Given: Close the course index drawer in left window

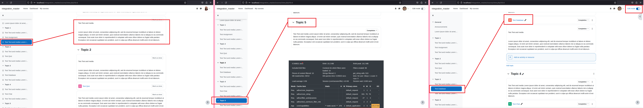Looking at the screenshot, I should [3, 15].
